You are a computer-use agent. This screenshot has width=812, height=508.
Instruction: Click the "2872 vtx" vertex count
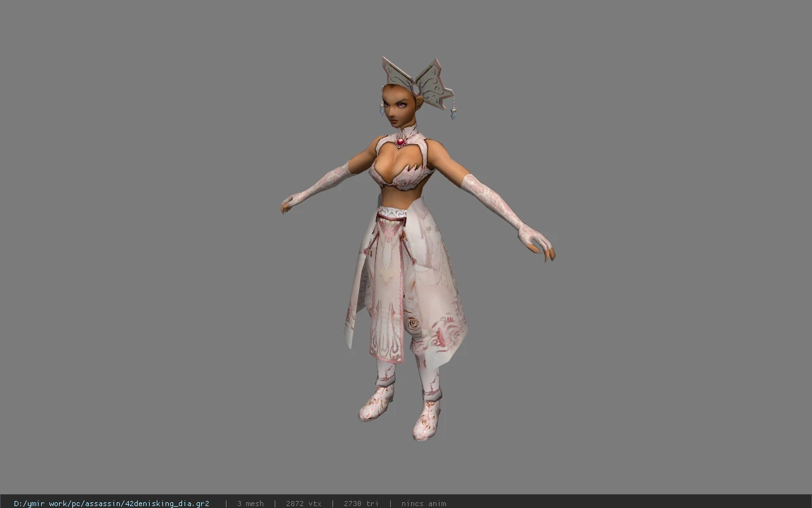pos(304,504)
